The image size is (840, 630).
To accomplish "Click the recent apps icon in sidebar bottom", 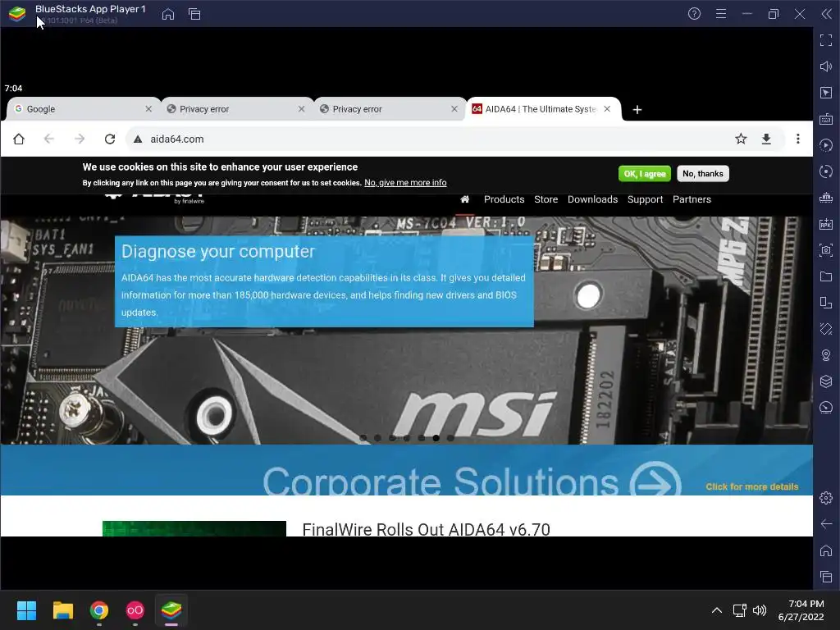I will (825, 577).
